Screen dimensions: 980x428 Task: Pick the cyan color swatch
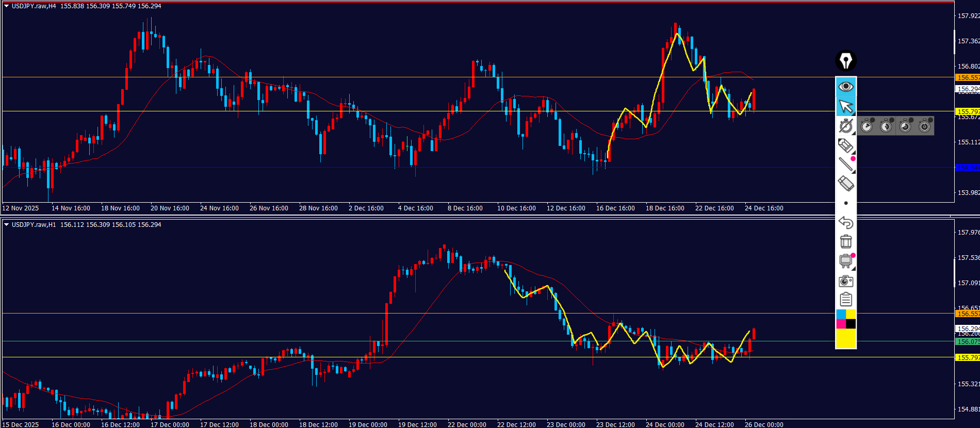(841, 314)
